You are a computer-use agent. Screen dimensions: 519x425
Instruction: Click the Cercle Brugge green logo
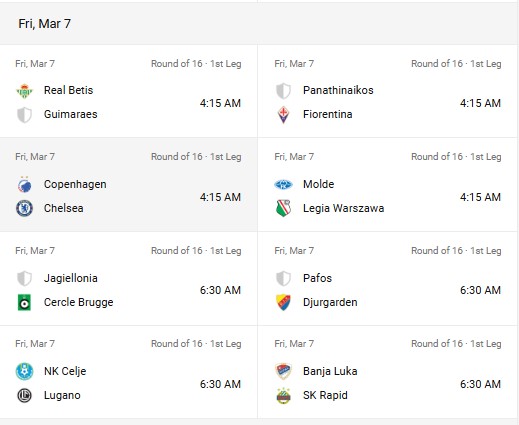[x=24, y=302]
